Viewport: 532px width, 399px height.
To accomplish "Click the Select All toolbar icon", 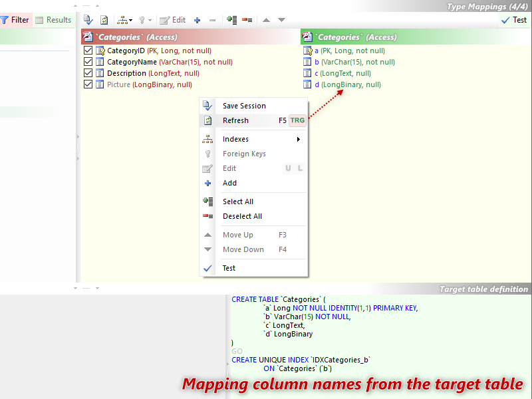I will tap(232, 21).
